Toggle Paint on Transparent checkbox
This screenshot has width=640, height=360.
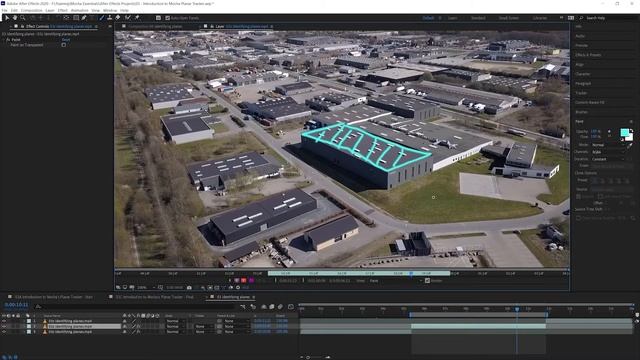[x=64, y=45]
